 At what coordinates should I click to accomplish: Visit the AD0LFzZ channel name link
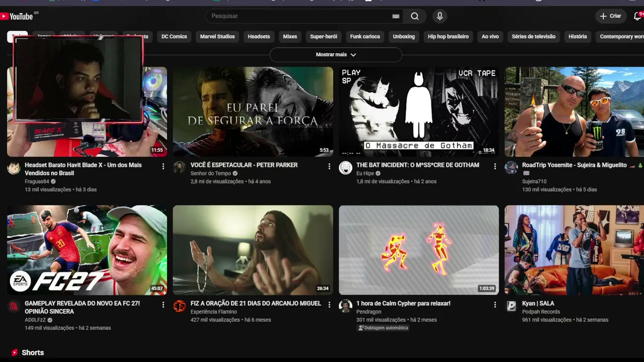click(x=35, y=320)
